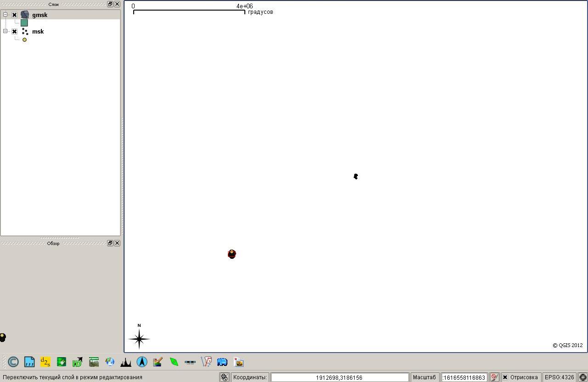Click the EPSG:4326 projection label
Viewport: 588px width, 382px height.
click(559, 377)
